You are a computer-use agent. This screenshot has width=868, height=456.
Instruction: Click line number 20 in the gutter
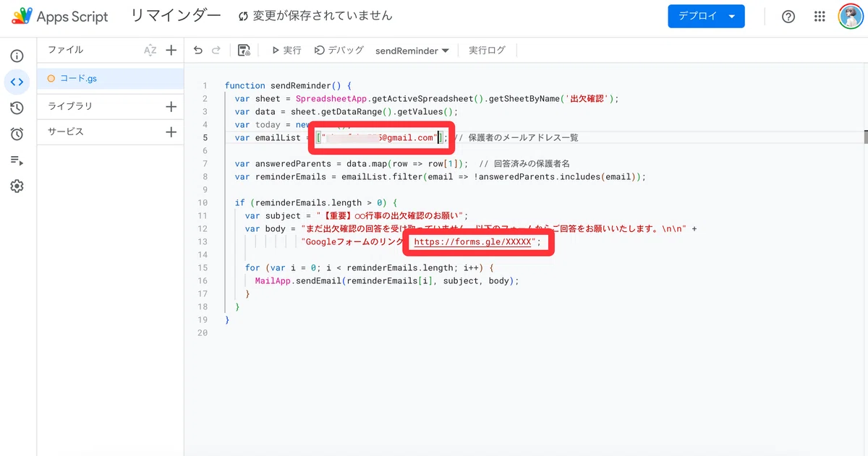tap(202, 332)
